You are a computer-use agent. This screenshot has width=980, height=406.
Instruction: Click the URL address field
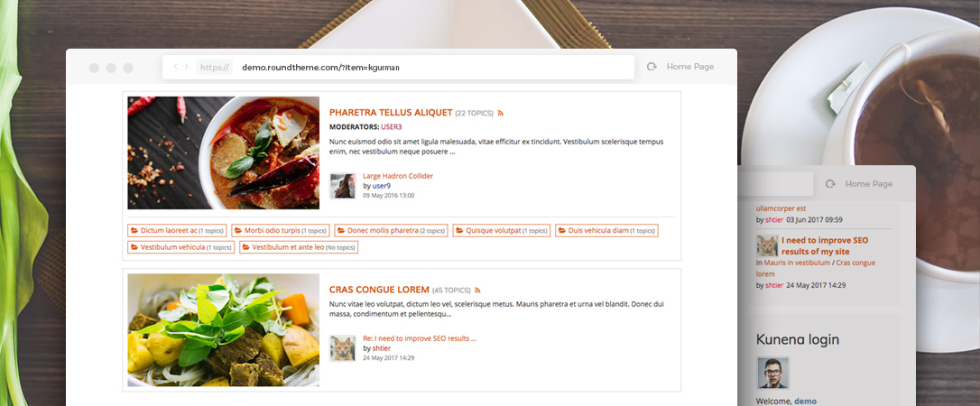[x=398, y=67]
